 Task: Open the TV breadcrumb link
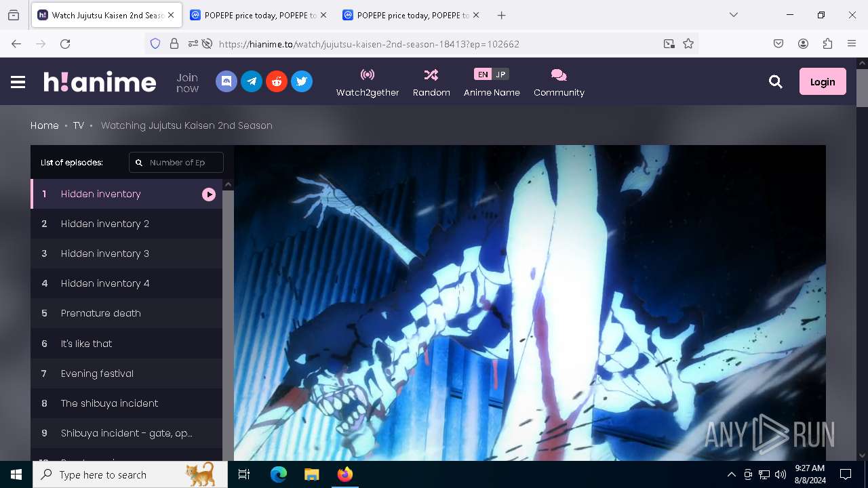pyautogui.click(x=79, y=125)
